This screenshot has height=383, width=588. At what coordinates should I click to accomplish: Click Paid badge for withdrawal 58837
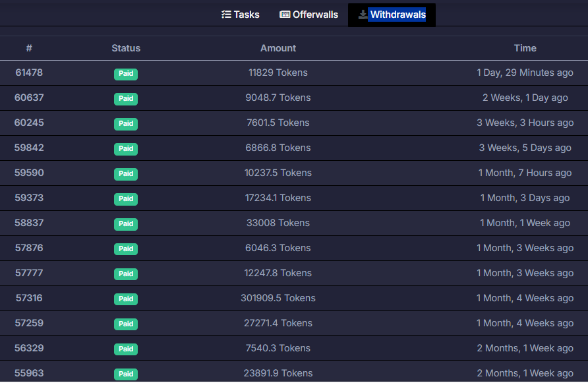[126, 224]
